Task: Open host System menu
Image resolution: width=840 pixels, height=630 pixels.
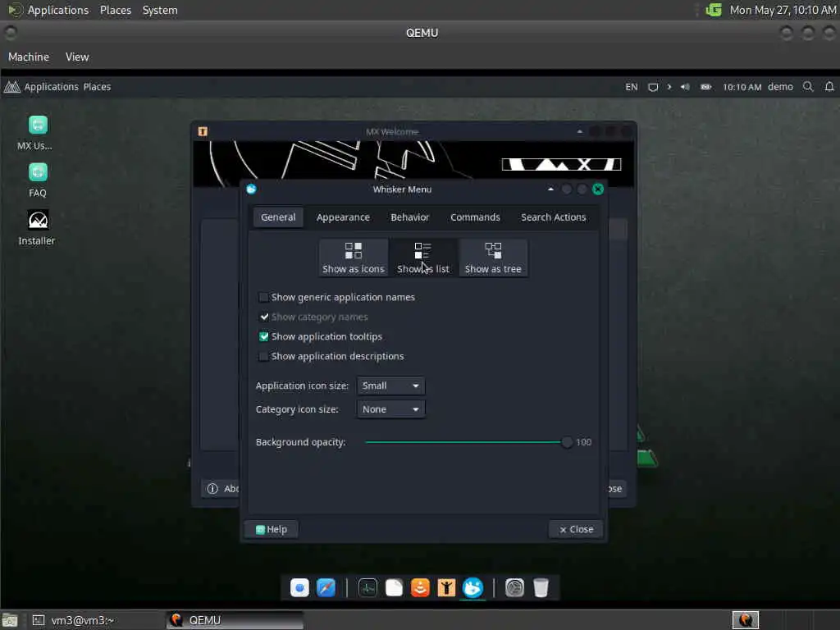Action: 160,10
